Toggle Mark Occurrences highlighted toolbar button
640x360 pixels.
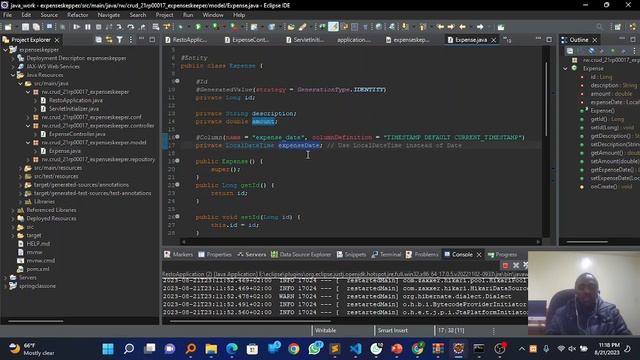[x=333, y=27]
